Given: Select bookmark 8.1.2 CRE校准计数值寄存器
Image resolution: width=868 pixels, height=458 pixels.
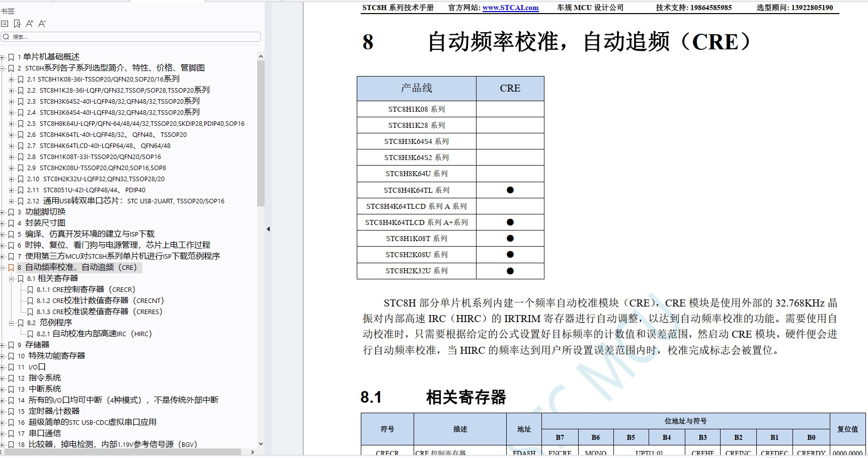Looking at the screenshot, I should (100, 300).
